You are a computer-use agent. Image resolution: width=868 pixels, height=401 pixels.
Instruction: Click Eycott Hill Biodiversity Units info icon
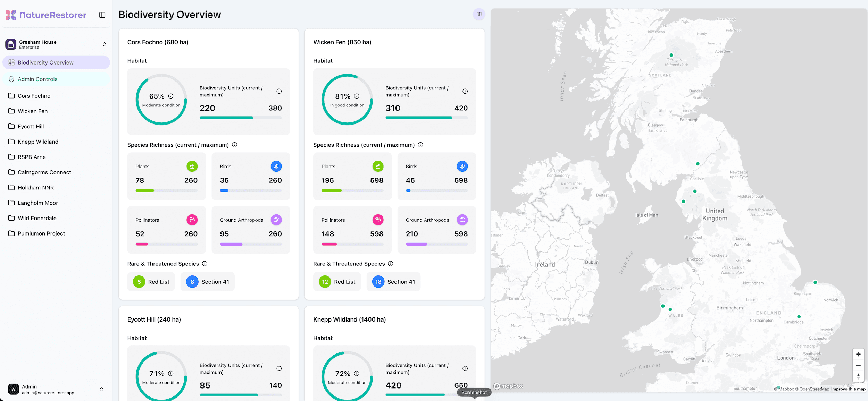coord(279,368)
